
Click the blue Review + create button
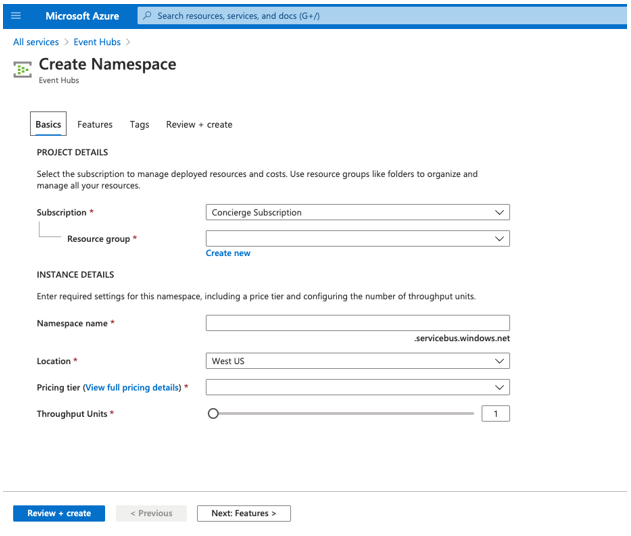(59, 513)
